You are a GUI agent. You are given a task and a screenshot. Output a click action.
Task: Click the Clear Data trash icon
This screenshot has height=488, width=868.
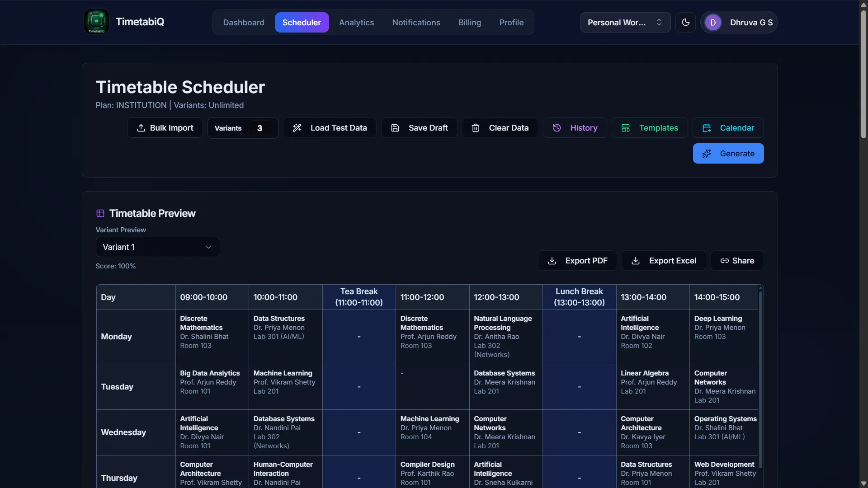(476, 128)
